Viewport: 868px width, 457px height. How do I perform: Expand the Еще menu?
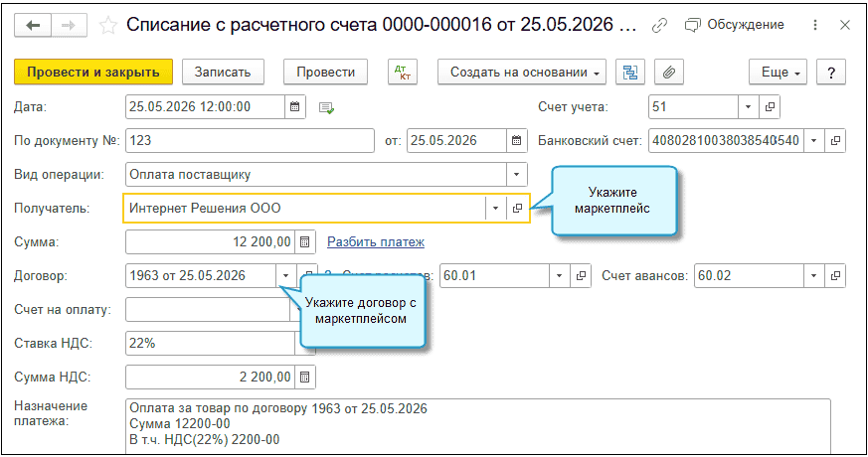(x=778, y=72)
